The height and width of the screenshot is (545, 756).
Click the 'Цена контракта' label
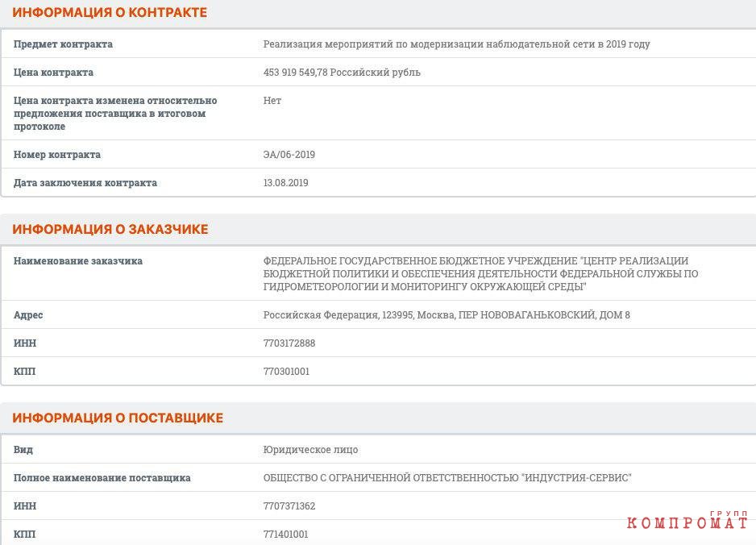click(53, 73)
